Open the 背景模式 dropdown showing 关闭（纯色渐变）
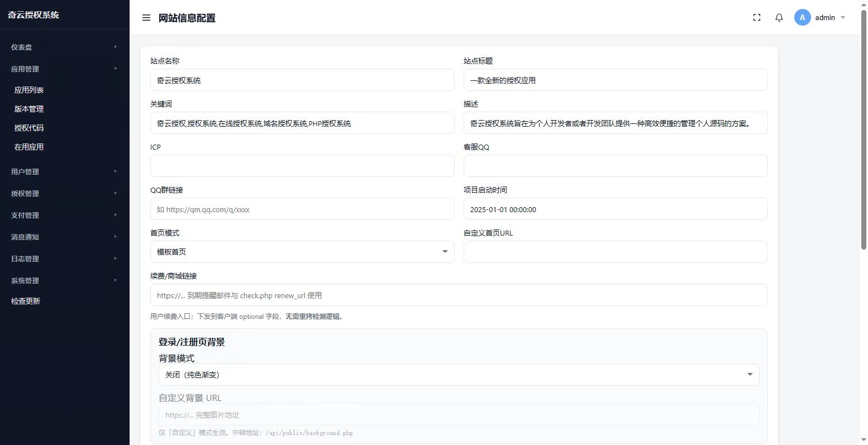This screenshot has width=868, height=445. pos(459,375)
